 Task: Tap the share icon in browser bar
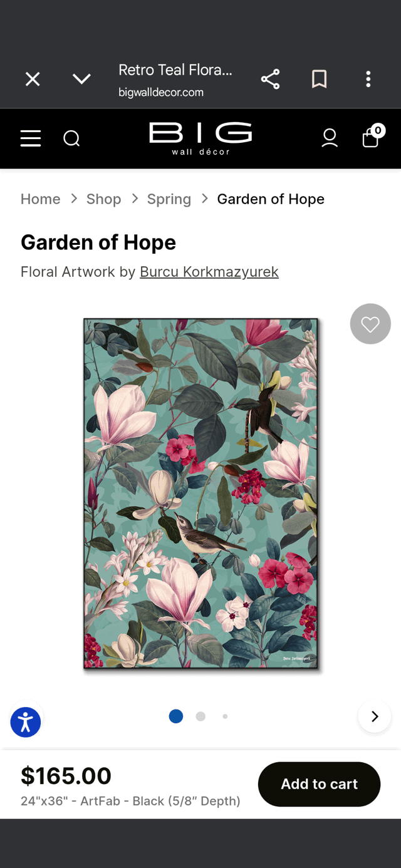point(270,79)
